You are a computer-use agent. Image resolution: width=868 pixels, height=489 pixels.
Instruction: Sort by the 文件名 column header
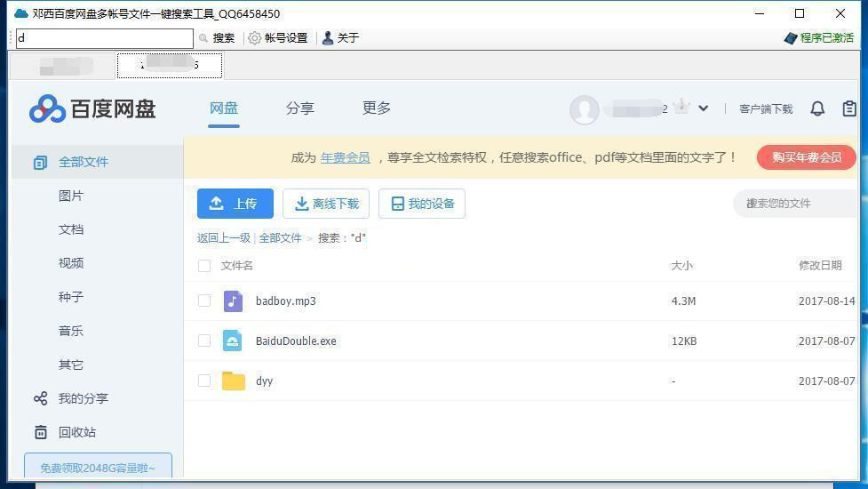pos(237,266)
